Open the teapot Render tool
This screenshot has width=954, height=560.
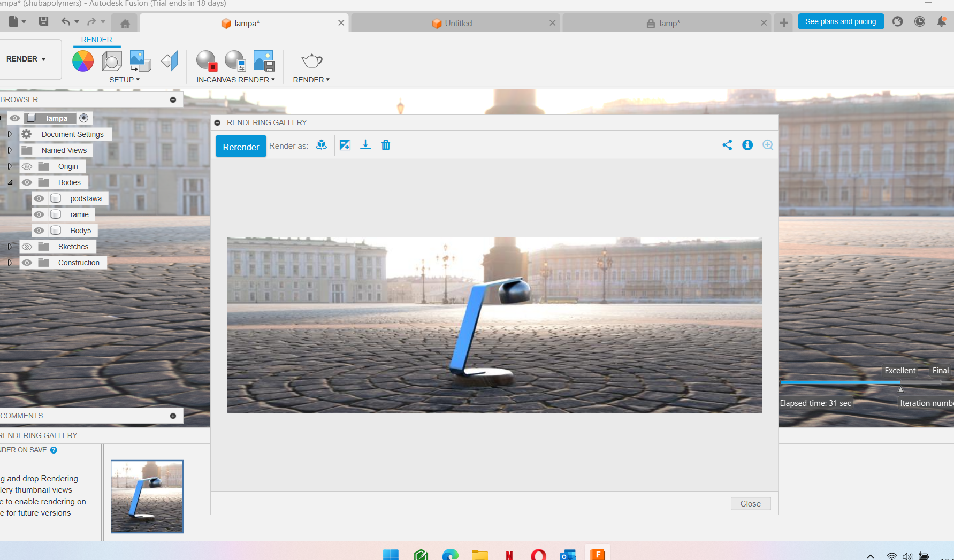(311, 61)
